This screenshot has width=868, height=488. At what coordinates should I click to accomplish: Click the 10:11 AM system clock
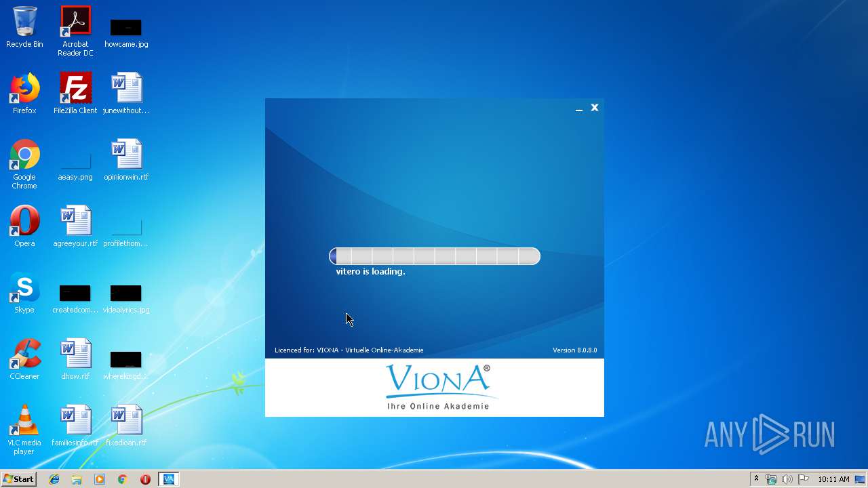833,479
